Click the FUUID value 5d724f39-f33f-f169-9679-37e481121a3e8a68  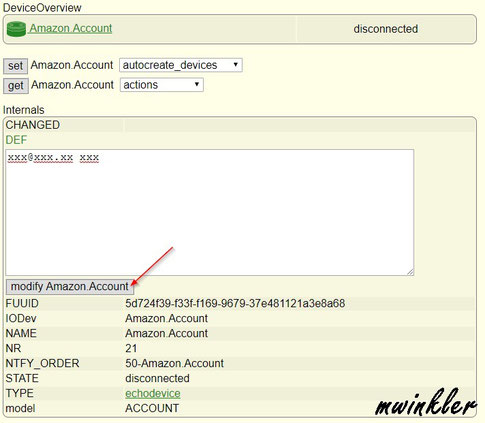click(x=235, y=303)
